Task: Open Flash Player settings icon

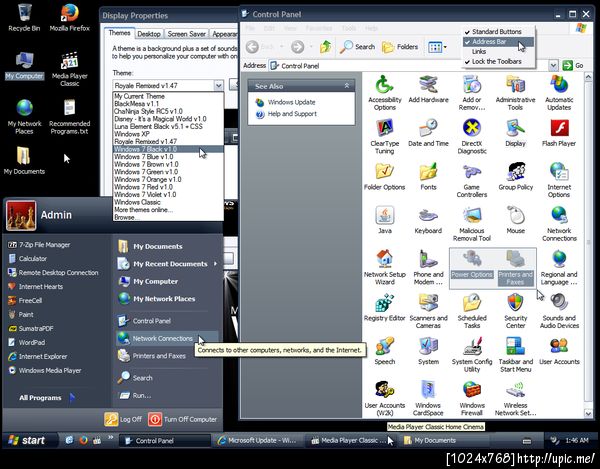Action: (559, 133)
